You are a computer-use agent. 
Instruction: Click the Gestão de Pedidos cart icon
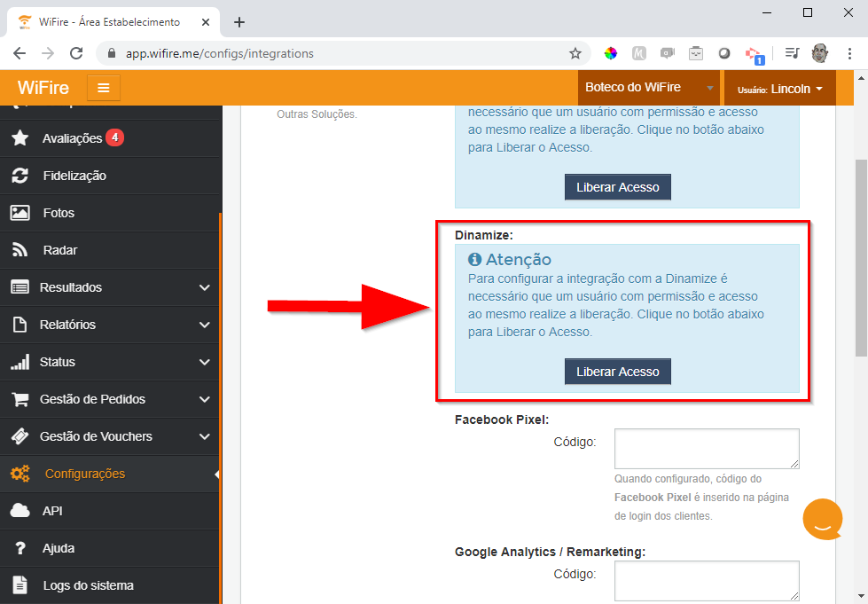(x=20, y=399)
